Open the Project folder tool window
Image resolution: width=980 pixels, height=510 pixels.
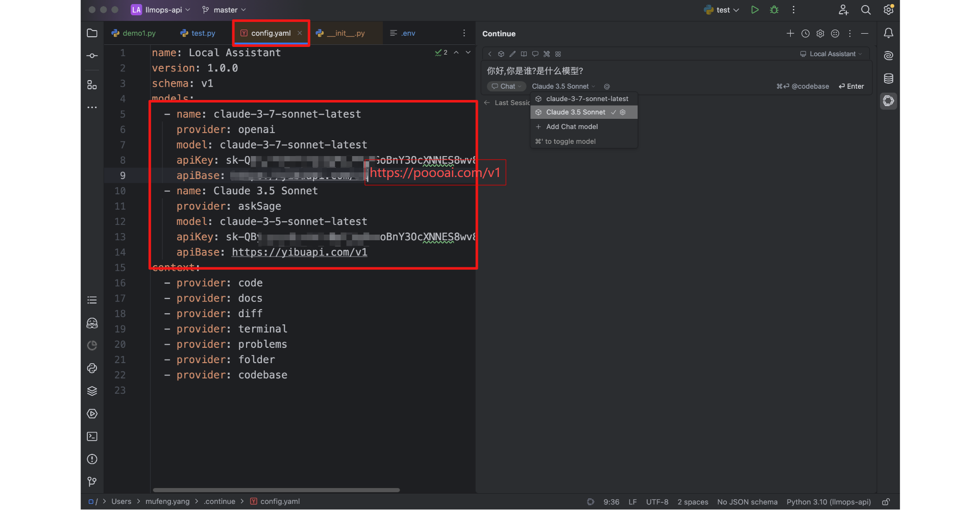click(x=92, y=33)
